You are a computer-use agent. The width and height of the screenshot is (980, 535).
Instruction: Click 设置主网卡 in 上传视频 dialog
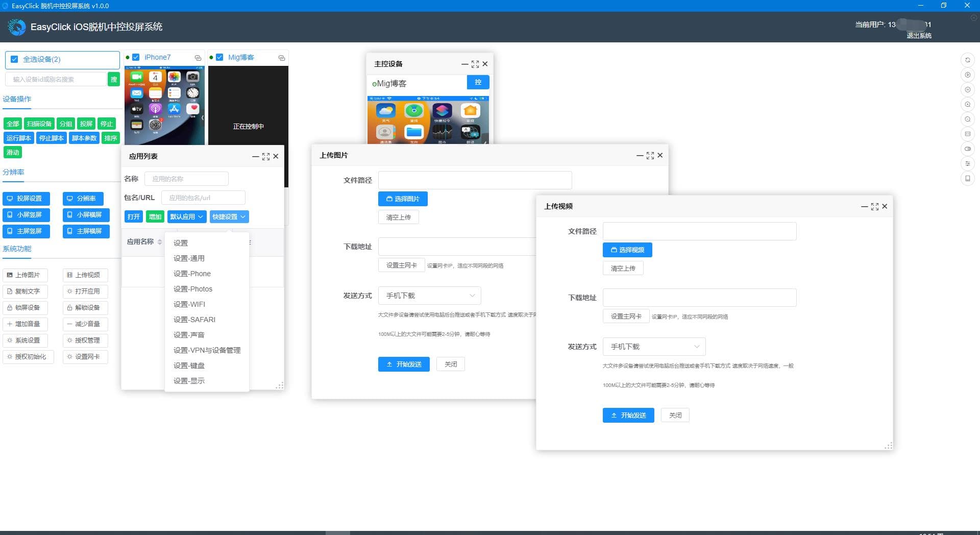coord(626,317)
